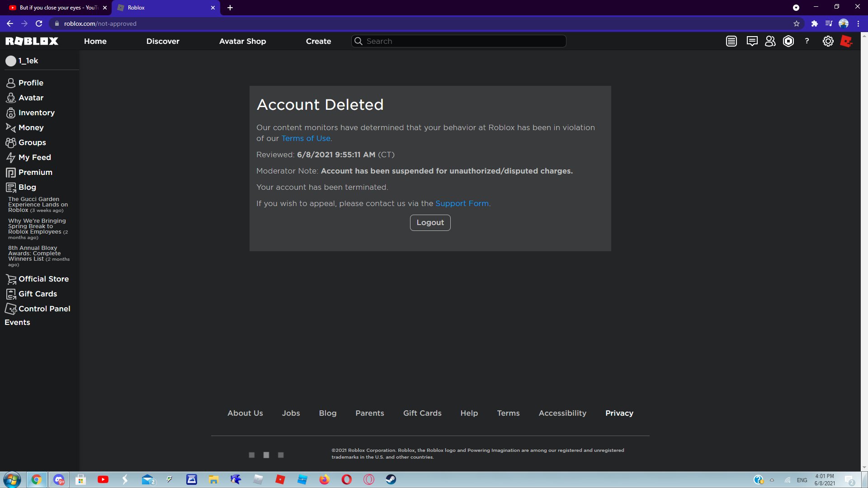Open Chrome extensions puzzle menu
This screenshot has height=488, width=868.
[815, 23]
